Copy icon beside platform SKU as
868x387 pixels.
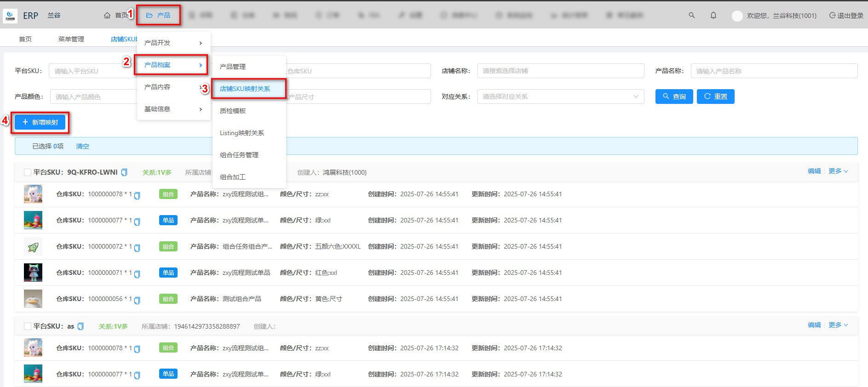(x=80, y=326)
